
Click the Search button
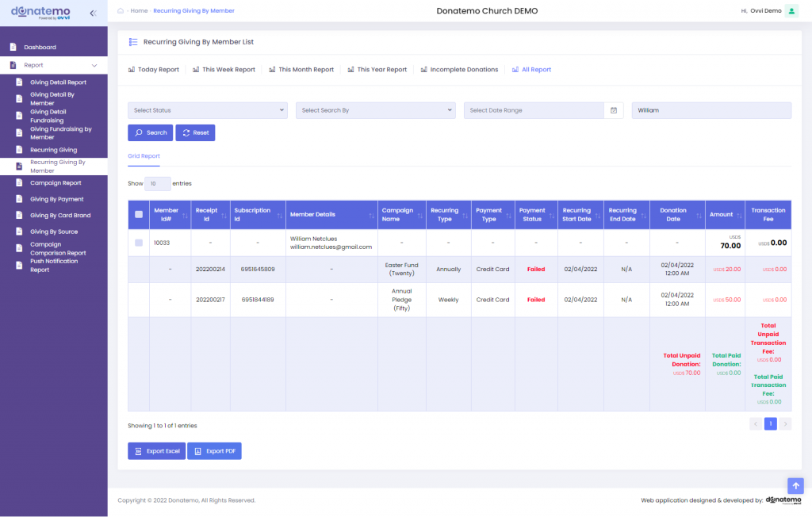tap(150, 132)
